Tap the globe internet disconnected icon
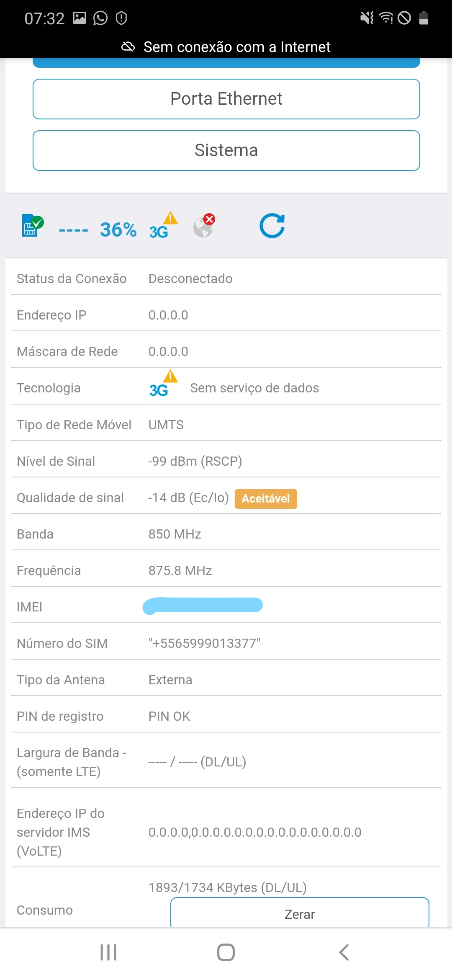 [x=204, y=226]
